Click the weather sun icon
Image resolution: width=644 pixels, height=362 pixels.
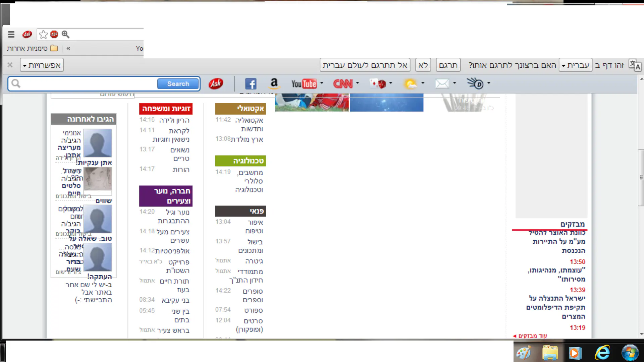tap(411, 83)
